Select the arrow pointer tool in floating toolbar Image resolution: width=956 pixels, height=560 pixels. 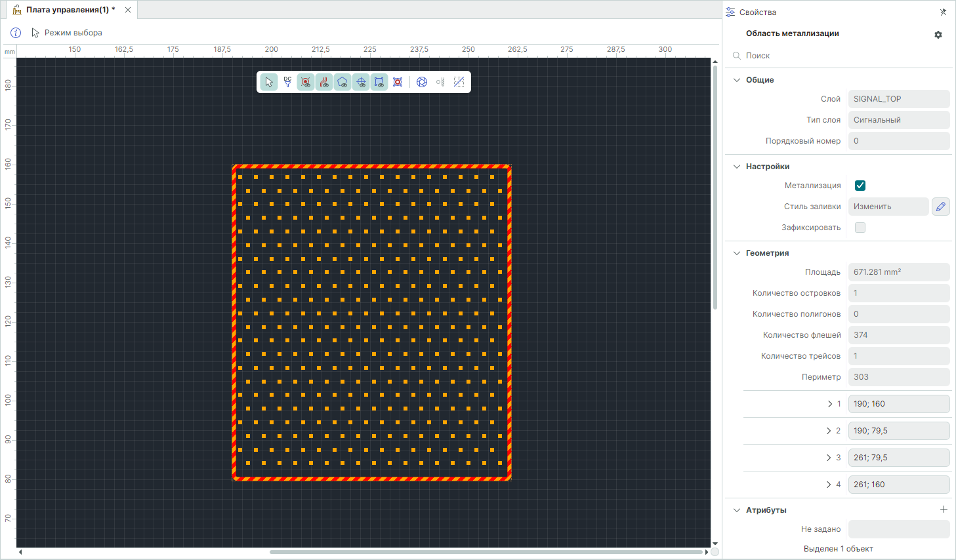269,82
